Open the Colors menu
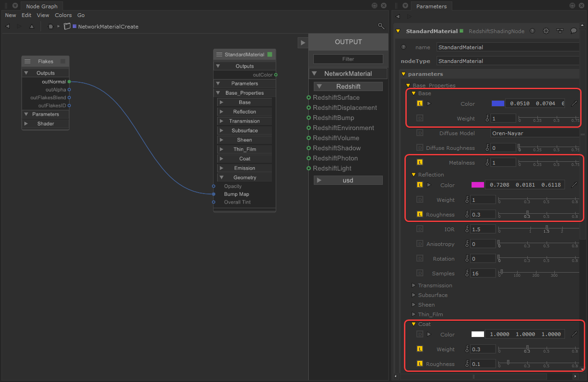Screen dimensions: 588x382 coord(63,15)
